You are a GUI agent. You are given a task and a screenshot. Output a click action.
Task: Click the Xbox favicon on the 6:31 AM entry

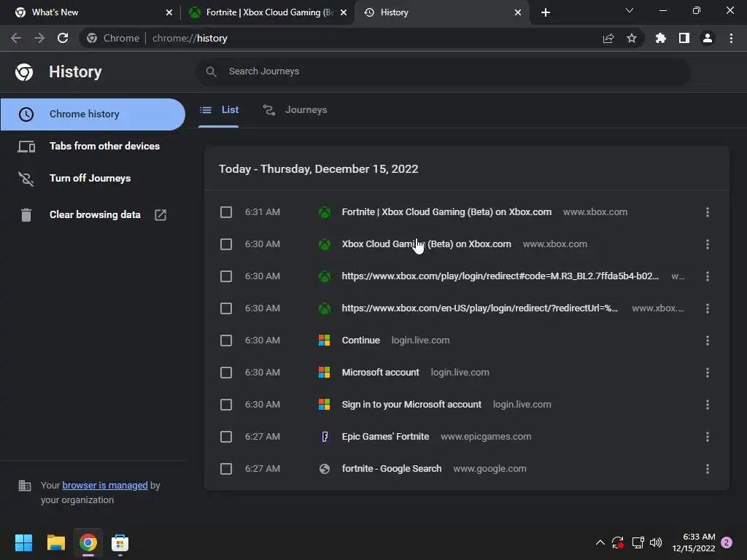[x=325, y=212]
